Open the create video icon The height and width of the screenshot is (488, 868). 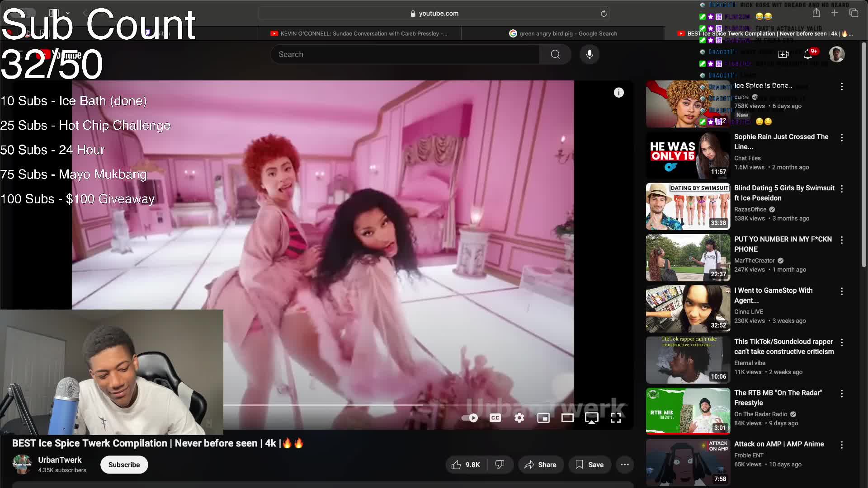pos(783,54)
